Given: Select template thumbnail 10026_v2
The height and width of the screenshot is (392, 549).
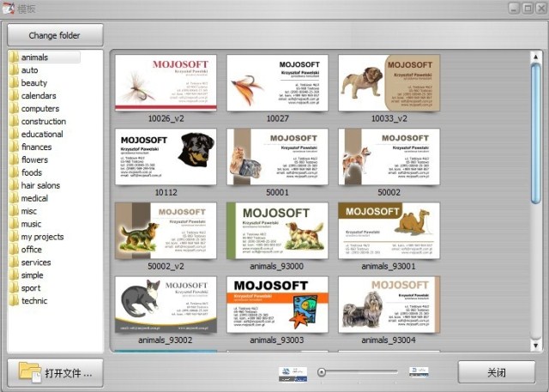Looking at the screenshot, I should tap(166, 83).
